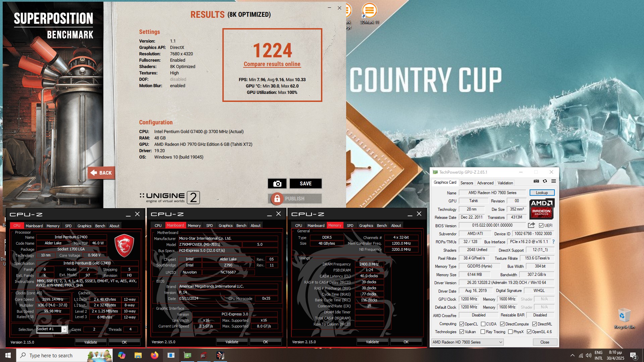Click the AMD Radeon Graphics logo in GPU-Z
This screenshot has height=362, width=644.
(x=542, y=209)
